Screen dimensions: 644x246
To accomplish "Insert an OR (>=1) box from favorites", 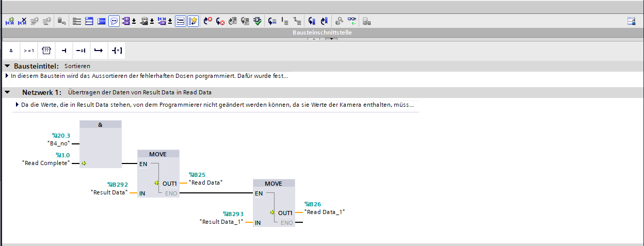I will point(28,51).
